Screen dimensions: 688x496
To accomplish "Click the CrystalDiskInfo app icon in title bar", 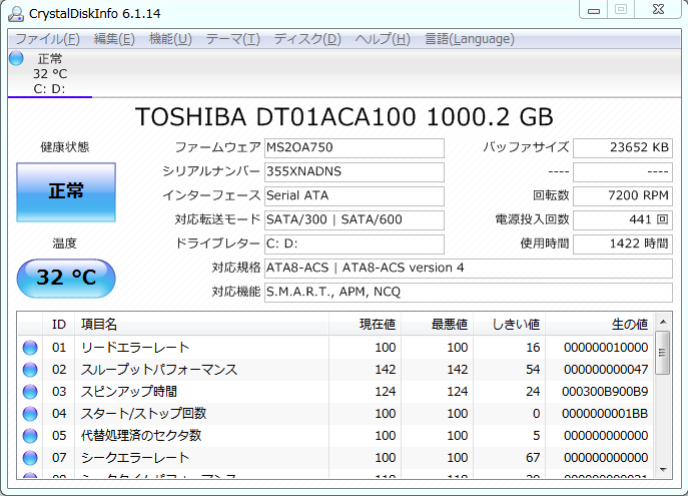I will tap(16, 14).
